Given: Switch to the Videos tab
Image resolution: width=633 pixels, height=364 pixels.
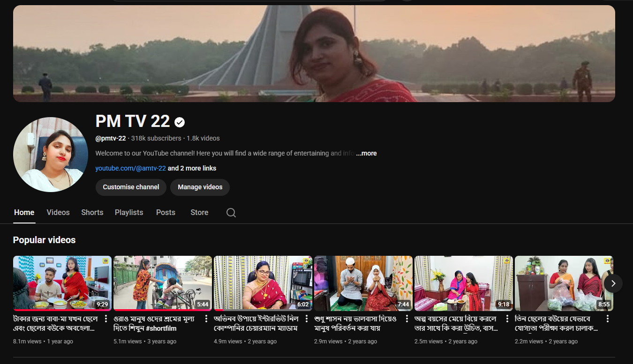Looking at the screenshot, I should point(58,213).
